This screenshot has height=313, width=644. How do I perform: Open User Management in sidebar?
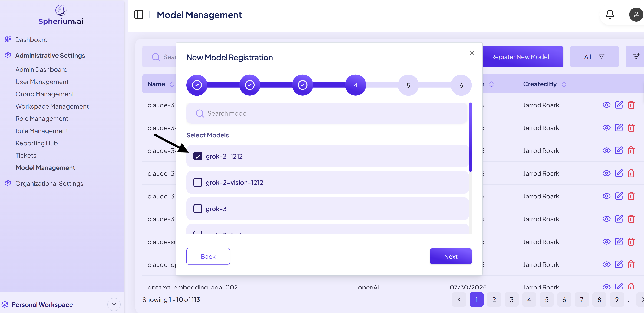42,82
